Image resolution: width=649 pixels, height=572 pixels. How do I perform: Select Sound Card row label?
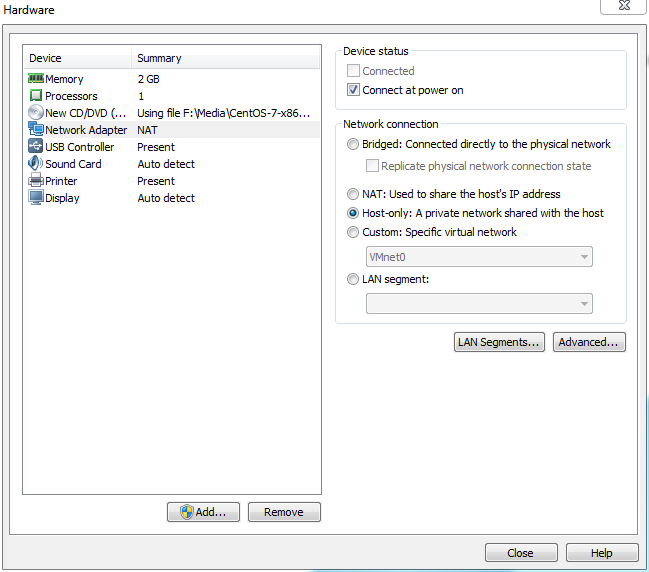[x=73, y=164]
